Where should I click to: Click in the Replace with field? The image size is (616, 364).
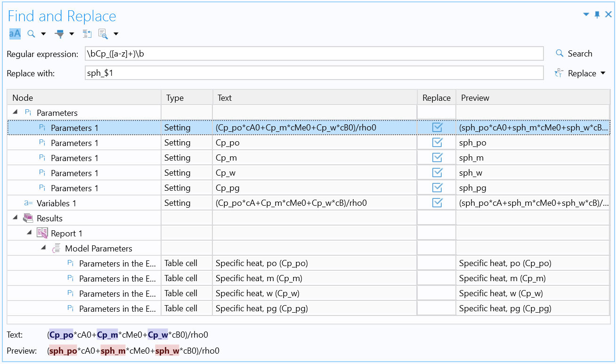(314, 73)
